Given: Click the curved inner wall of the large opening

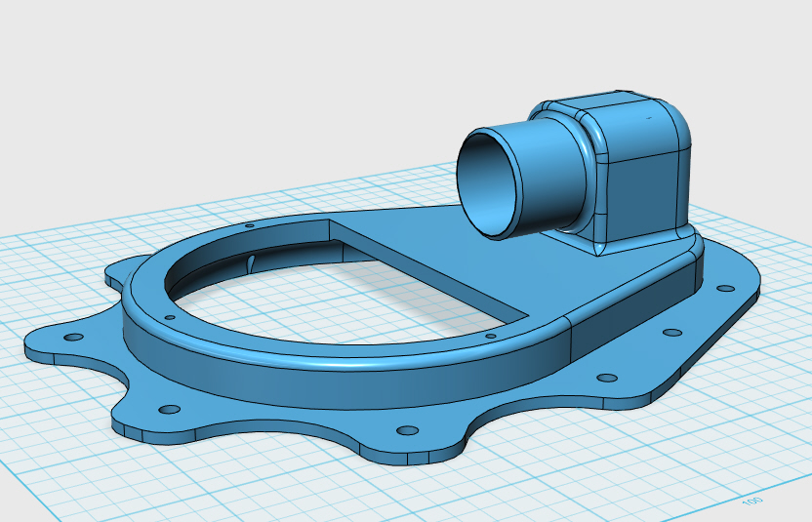Looking at the screenshot, I should (x=249, y=257).
